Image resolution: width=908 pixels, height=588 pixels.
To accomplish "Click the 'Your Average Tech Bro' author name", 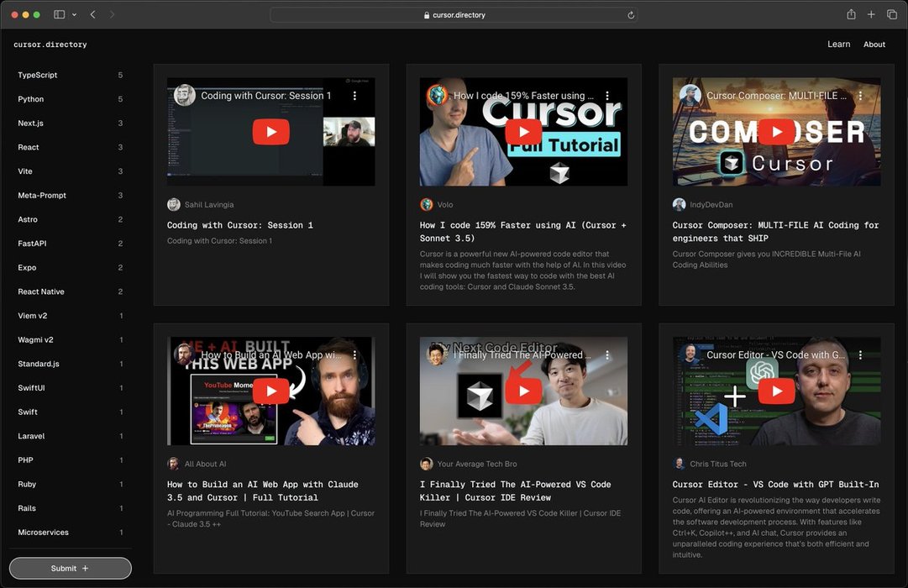I will pos(477,464).
